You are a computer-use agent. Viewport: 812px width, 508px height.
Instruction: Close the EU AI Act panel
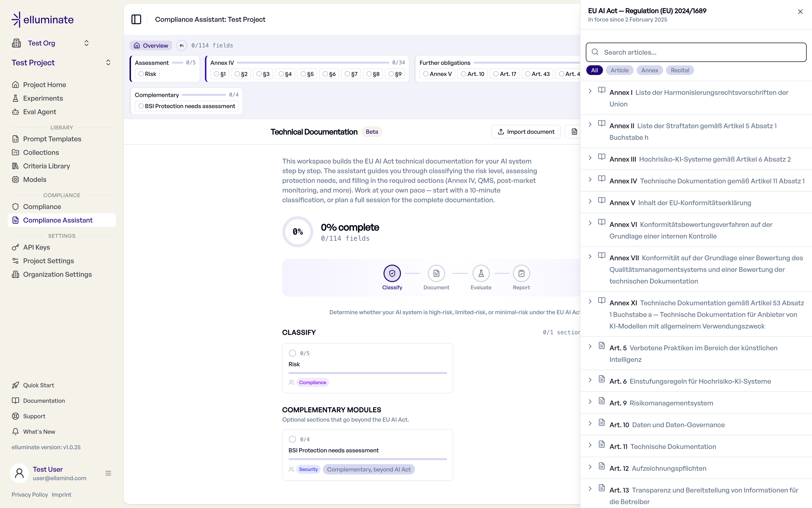click(x=800, y=12)
